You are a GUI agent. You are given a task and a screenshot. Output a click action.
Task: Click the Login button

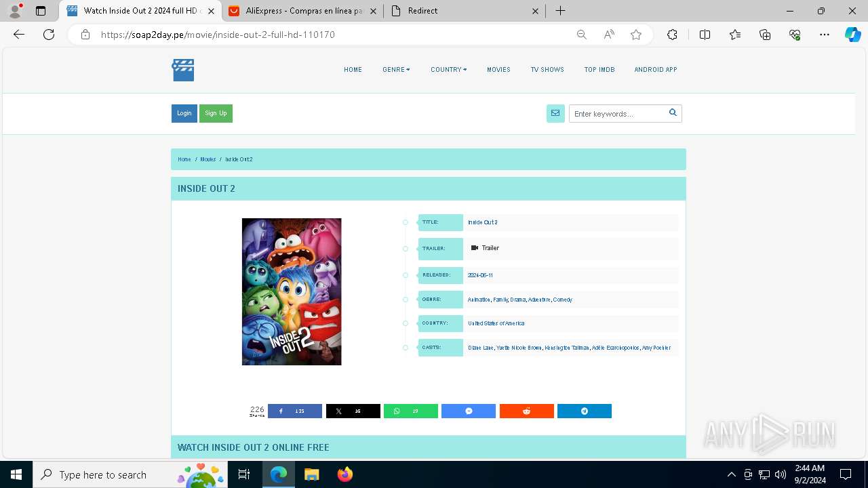coord(184,113)
